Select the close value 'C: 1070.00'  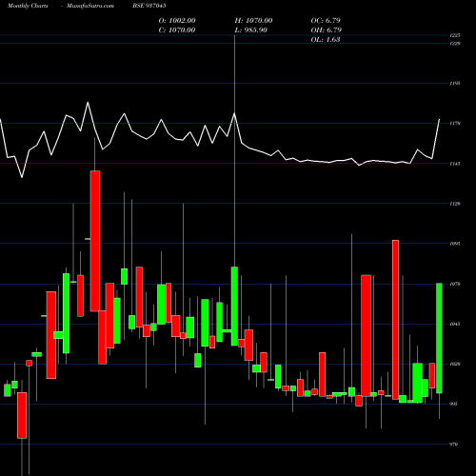[177, 30]
